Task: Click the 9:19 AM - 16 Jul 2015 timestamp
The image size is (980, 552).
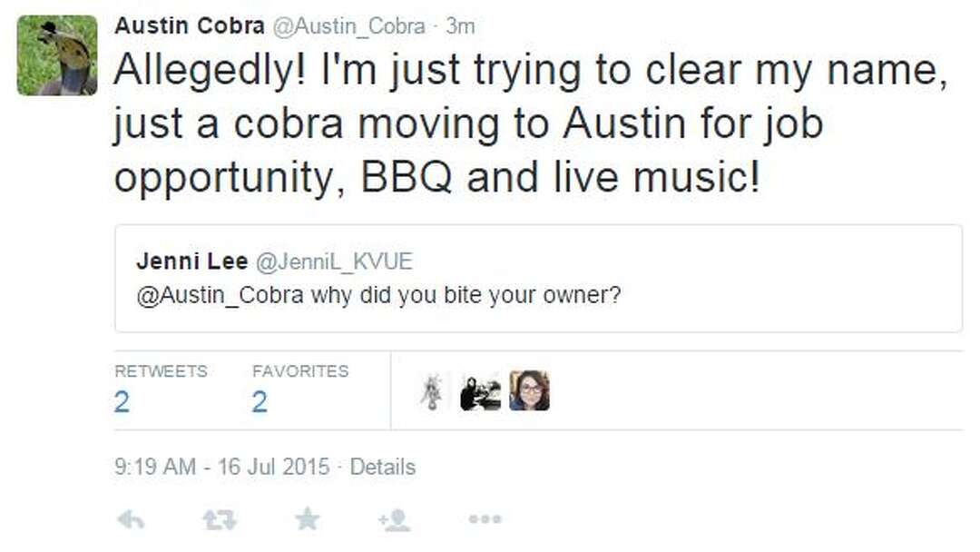Action: click(222, 468)
